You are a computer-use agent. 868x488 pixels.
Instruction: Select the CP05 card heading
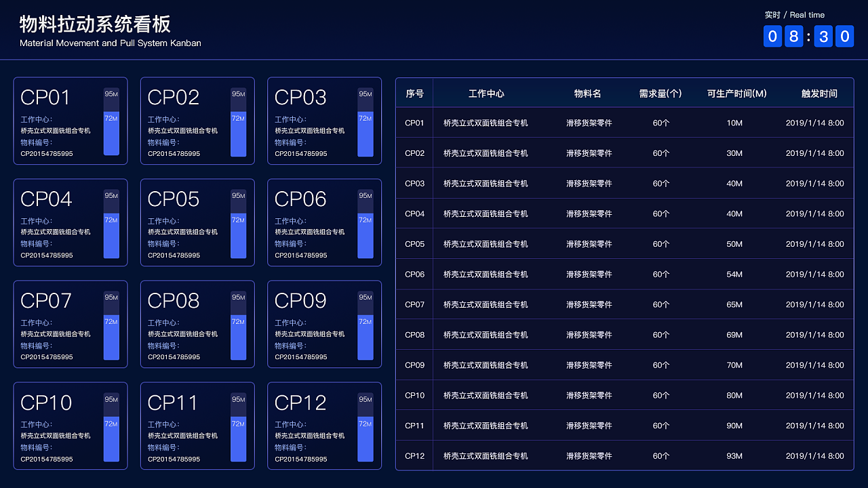pyautogui.click(x=174, y=199)
